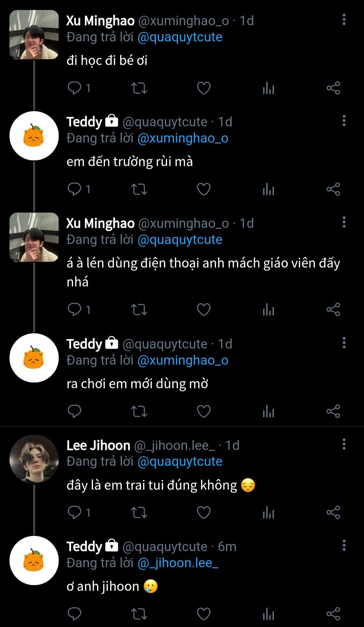Open Lee Jihoon's profile picture
Viewport: 364px width, 627px height.
tap(34, 459)
